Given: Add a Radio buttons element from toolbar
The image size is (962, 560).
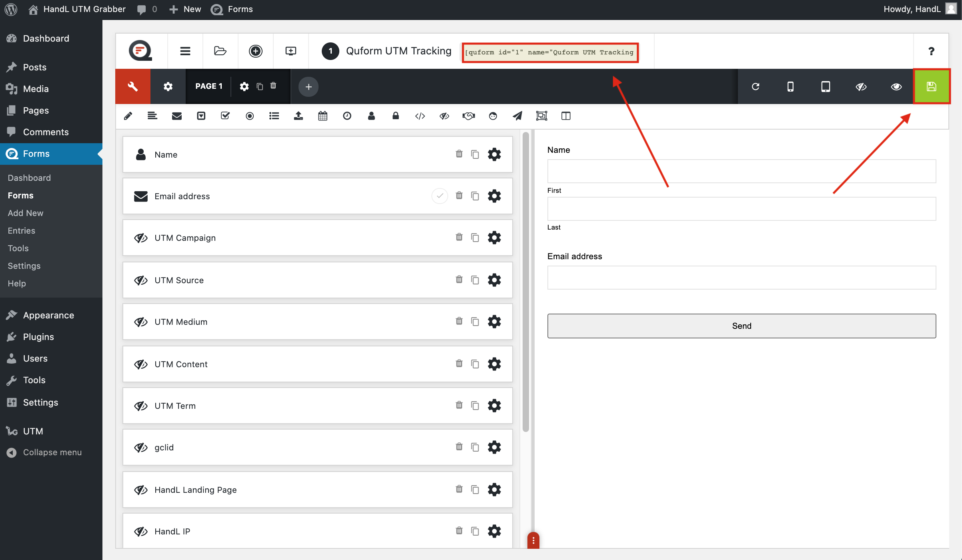Looking at the screenshot, I should (x=250, y=116).
